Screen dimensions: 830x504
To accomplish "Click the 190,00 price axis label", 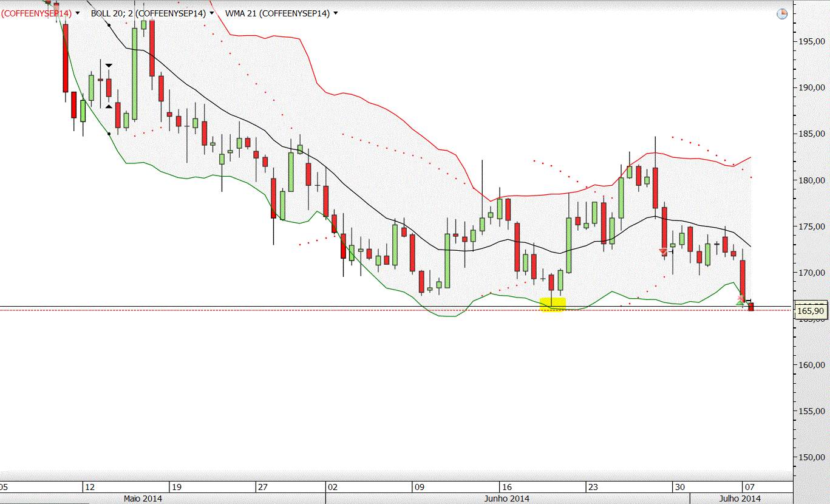I will (811, 87).
